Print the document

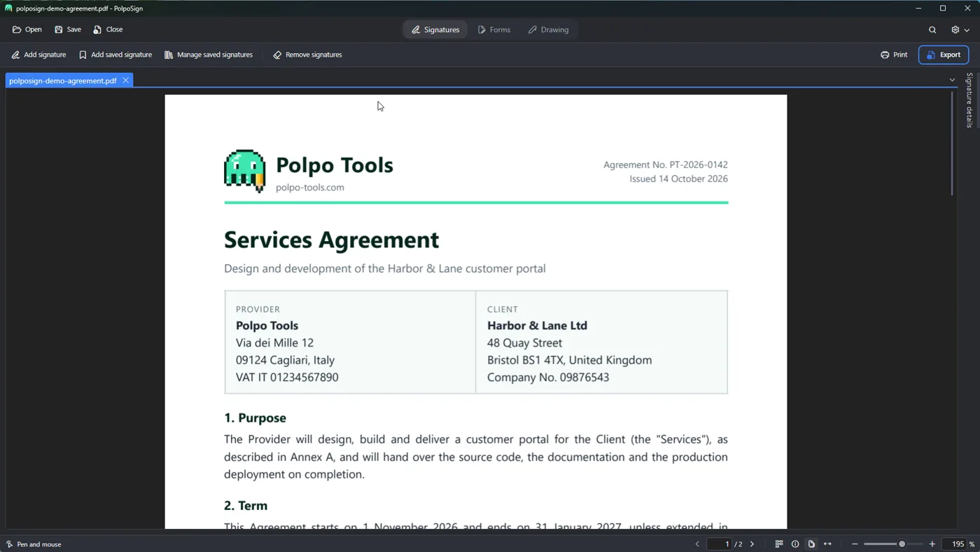click(x=894, y=55)
